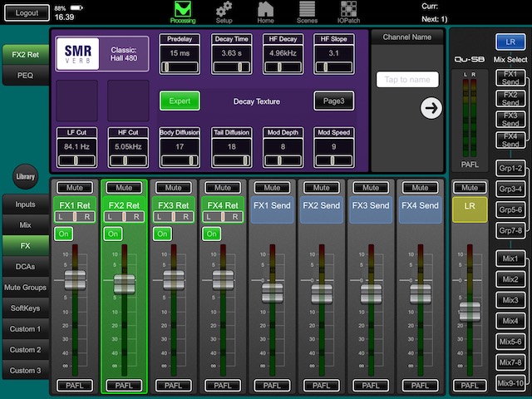Screen dimensions: 532x399
Task: Open the Setup gears icon
Action: pos(224,12)
